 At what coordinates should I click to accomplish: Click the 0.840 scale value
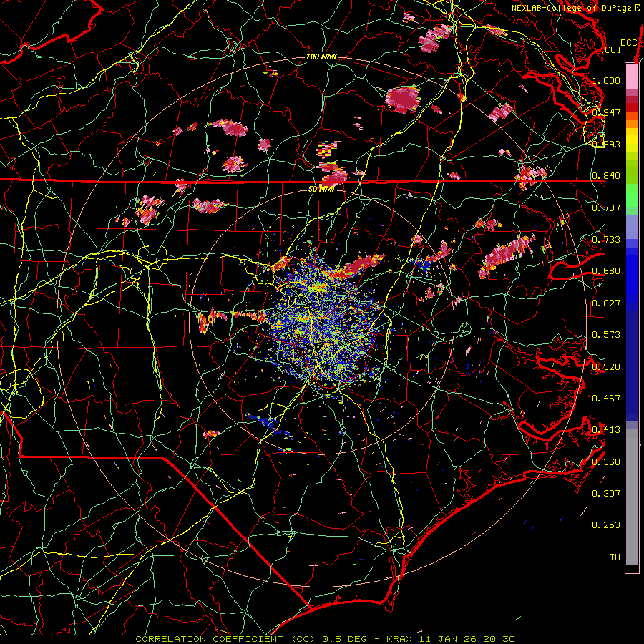[x=606, y=176]
